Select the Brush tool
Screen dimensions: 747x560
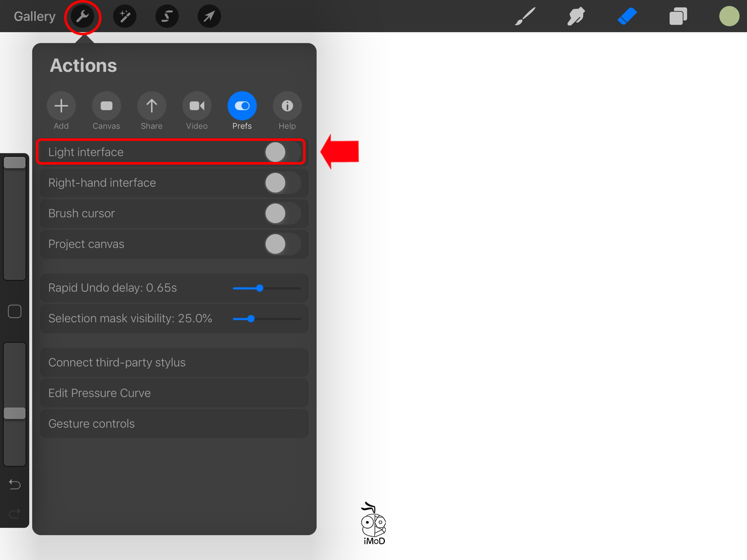click(524, 16)
